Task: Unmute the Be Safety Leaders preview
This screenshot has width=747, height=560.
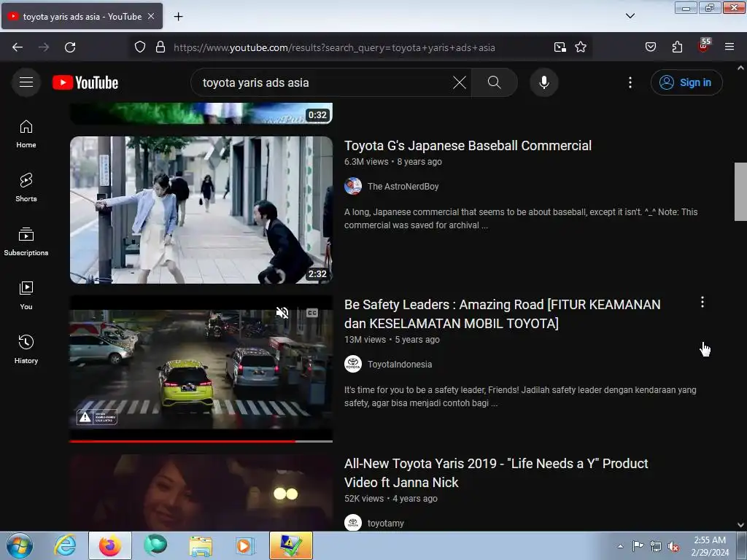Action: pos(282,313)
